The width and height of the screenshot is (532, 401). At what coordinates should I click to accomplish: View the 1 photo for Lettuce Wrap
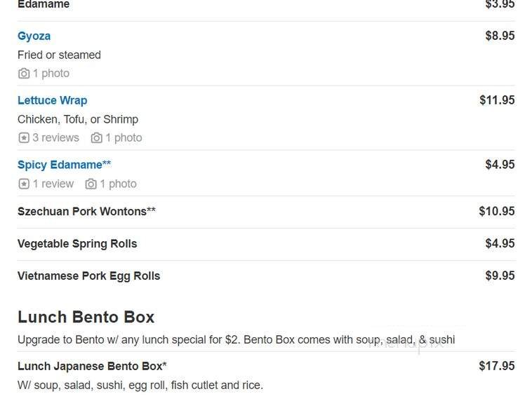124,138
